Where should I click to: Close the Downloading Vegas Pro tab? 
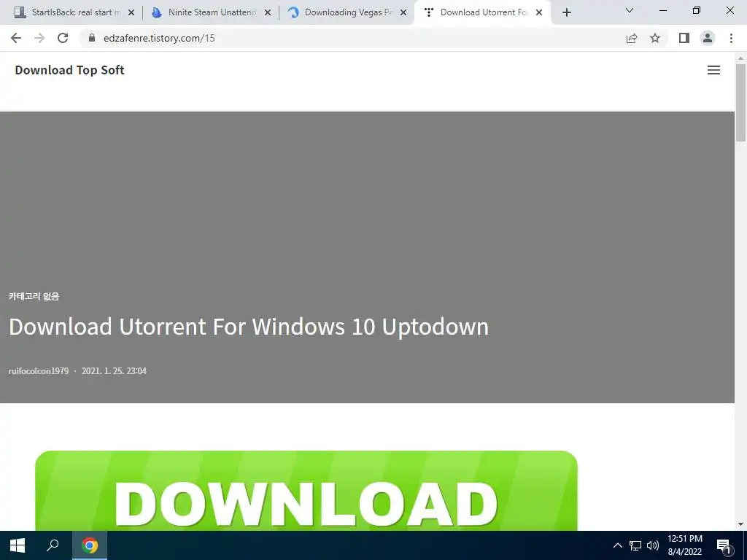(403, 13)
